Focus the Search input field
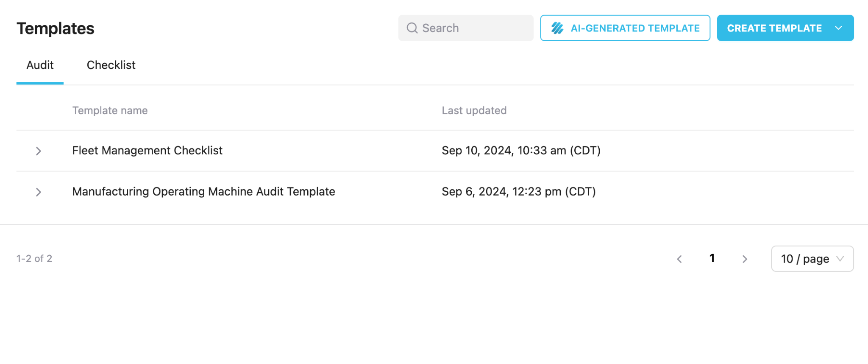The image size is (868, 364). click(x=466, y=28)
